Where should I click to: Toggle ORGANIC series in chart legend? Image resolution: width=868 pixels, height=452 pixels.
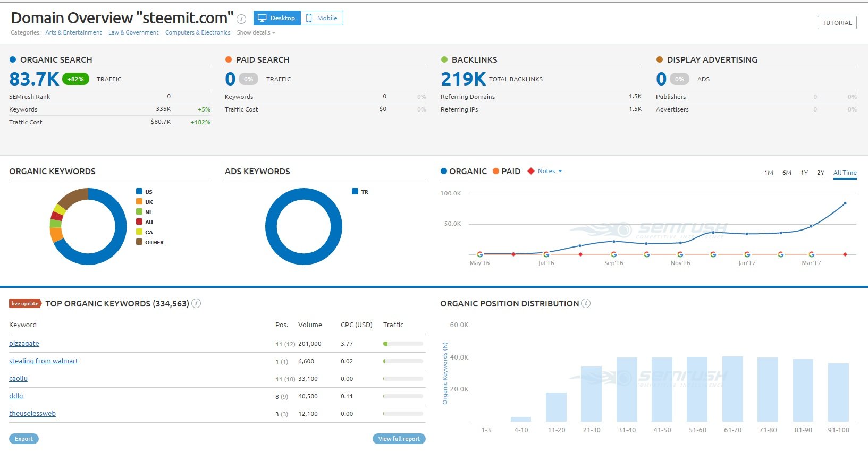(464, 171)
